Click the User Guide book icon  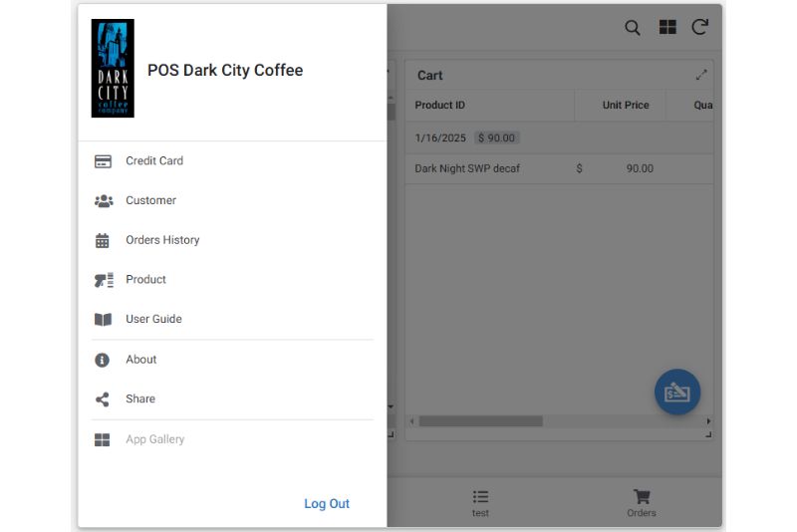(x=103, y=319)
